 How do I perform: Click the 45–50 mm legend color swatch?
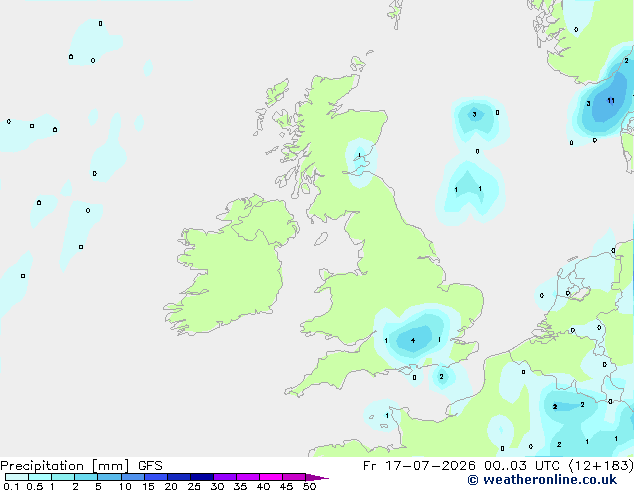pyautogui.click(x=294, y=477)
